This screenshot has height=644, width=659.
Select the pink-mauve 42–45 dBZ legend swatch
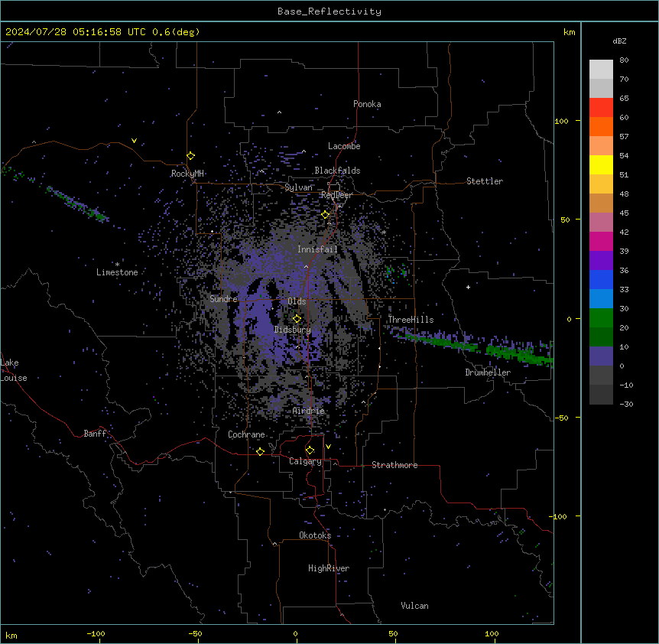click(x=601, y=223)
